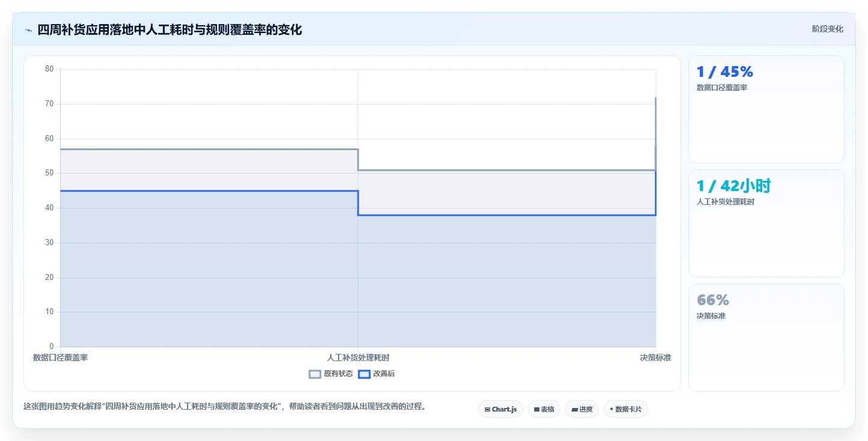The width and height of the screenshot is (868, 441).
Task: Select the 66% 决策标准 card
Action: tap(766, 338)
